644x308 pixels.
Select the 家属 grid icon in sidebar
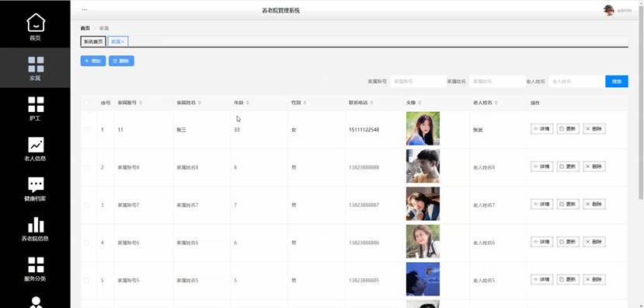click(x=36, y=65)
